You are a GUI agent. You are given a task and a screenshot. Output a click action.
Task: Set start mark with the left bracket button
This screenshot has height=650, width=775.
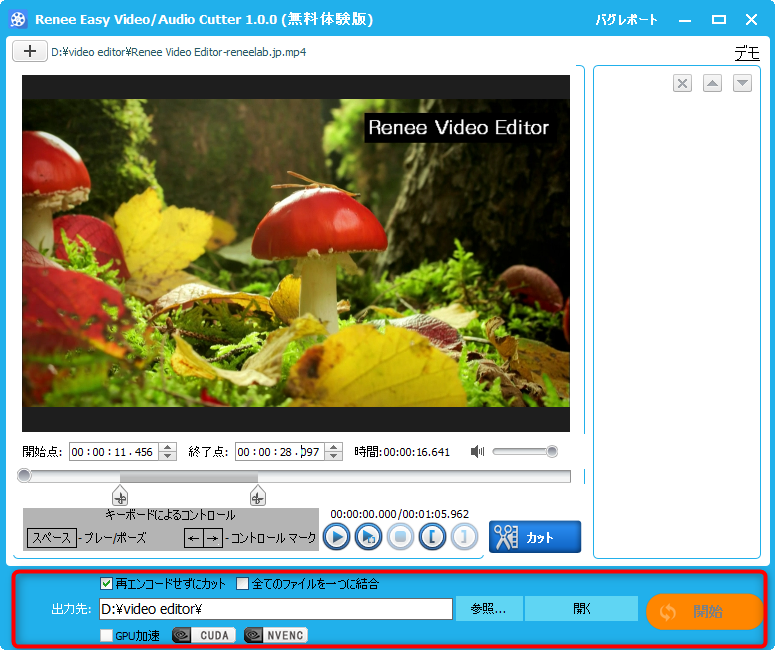(432, 537)
